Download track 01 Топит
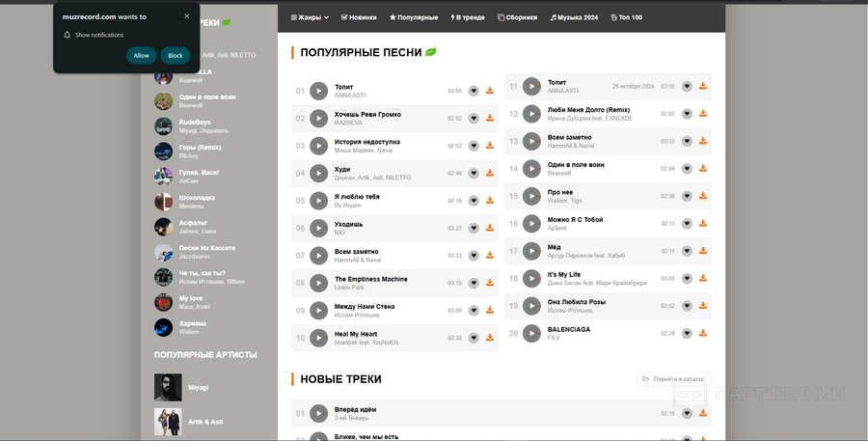This screenshot has height=441, width=868. click(490, 91)
